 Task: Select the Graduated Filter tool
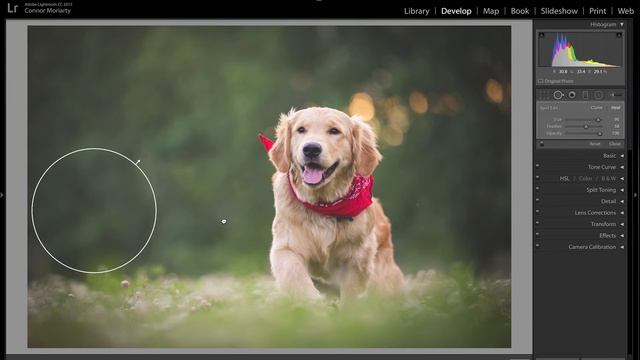[585, 95]
